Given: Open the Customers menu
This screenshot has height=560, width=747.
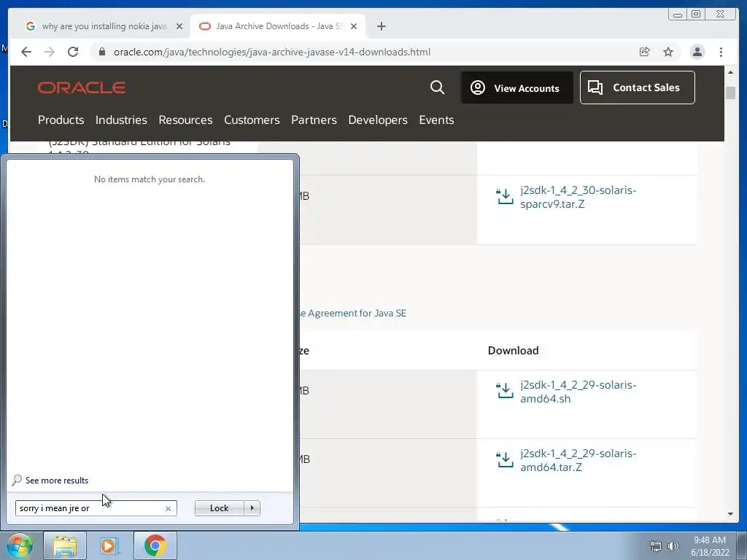Looking at the screenshot, I should pos(252,120).
